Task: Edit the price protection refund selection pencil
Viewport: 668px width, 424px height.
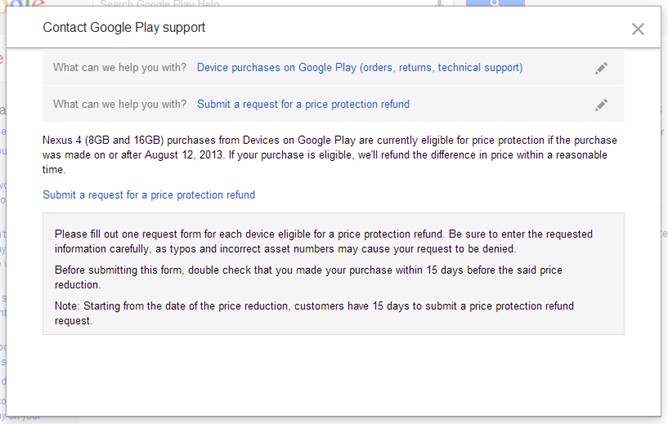Action: [601, 104]
